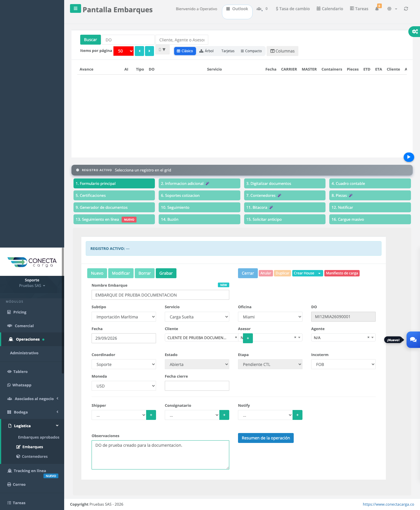Screen dimensions: 420x510
Task: Click the hamburger menu icon beside Pantalla Embarques
Action: point(75,8)
